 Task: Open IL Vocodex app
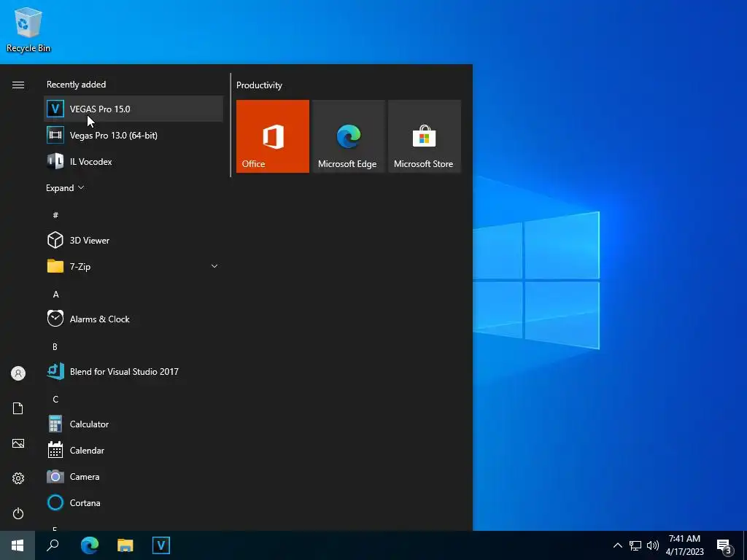click(133, 161)
